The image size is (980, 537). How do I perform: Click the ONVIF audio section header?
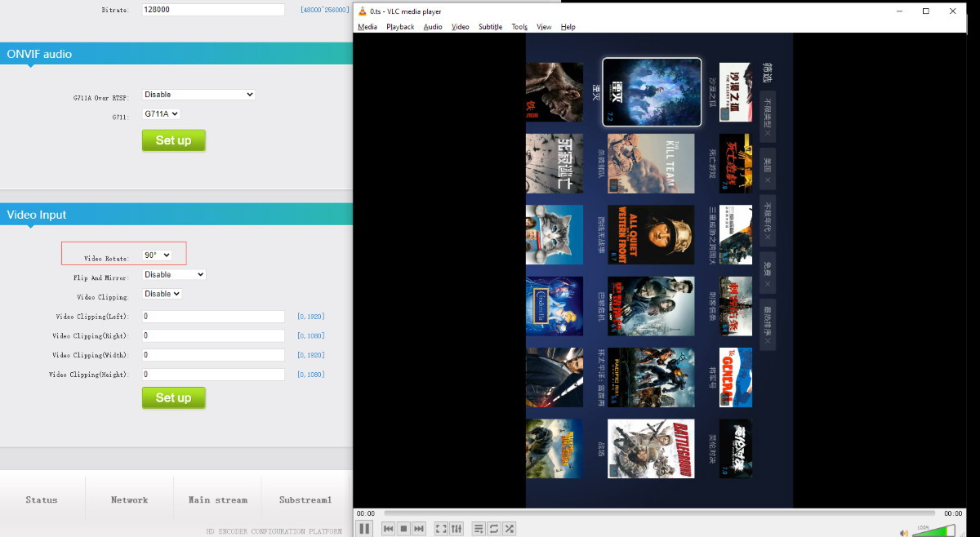point(176,54)
